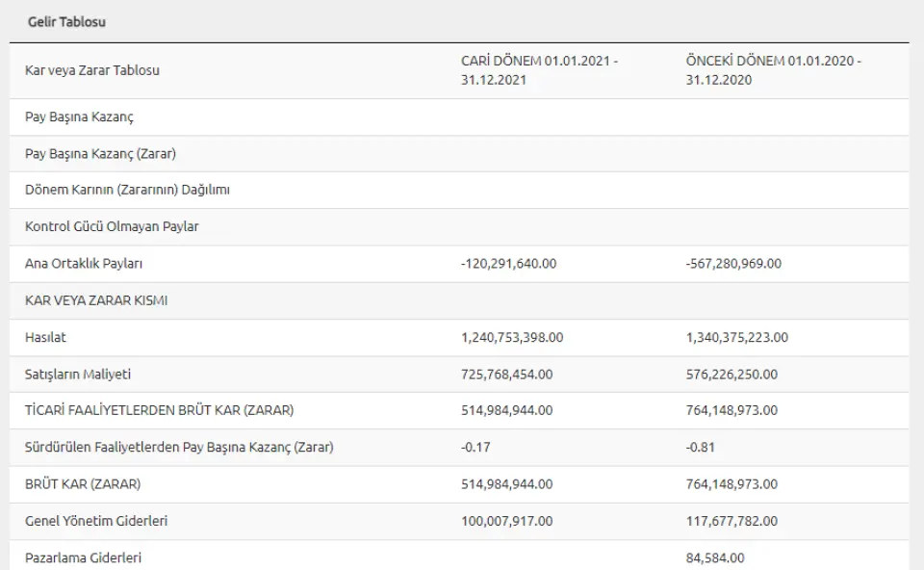
Task: Click the Hasılat row label
Action: [x=45, y=337]
